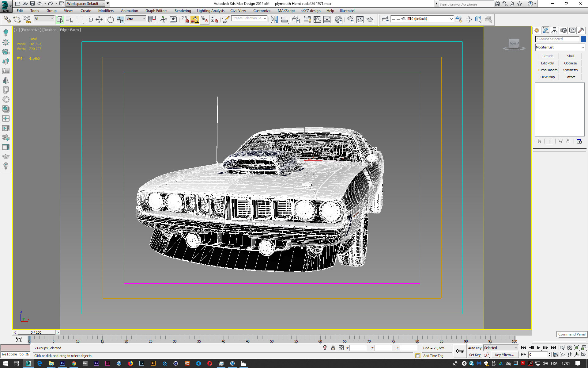Image resolution: width=588 pixels, height=368 pixels.
Task: Open the selection filter All dropdown
Action: (44, 18)
